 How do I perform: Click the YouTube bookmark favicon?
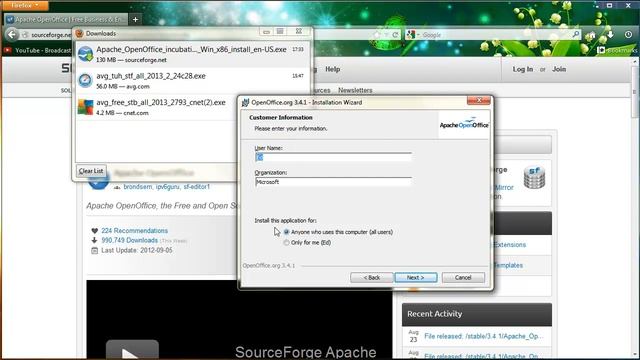pyautogui.click(x=7, y=50)
